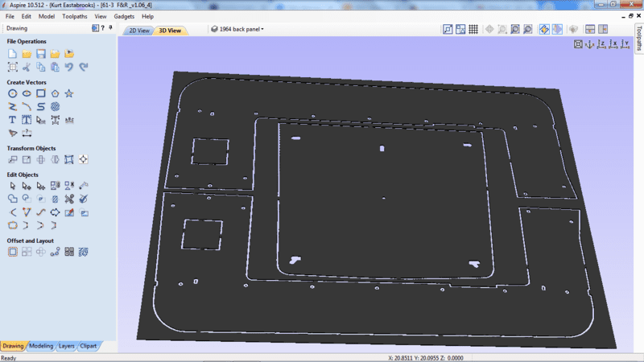Screen dimensions: 644x362
Task: Click the Save File icon
Action: (41, 54)
